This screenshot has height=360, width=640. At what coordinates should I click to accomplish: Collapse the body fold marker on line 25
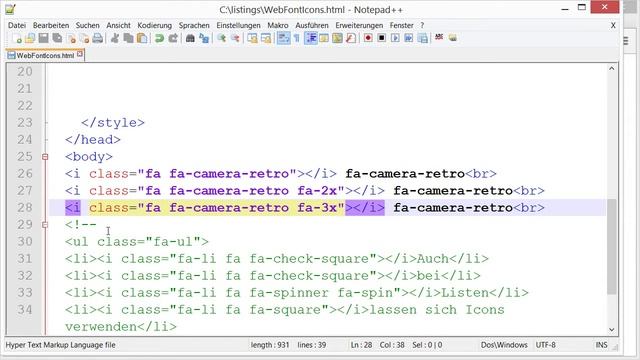[45, 157]
